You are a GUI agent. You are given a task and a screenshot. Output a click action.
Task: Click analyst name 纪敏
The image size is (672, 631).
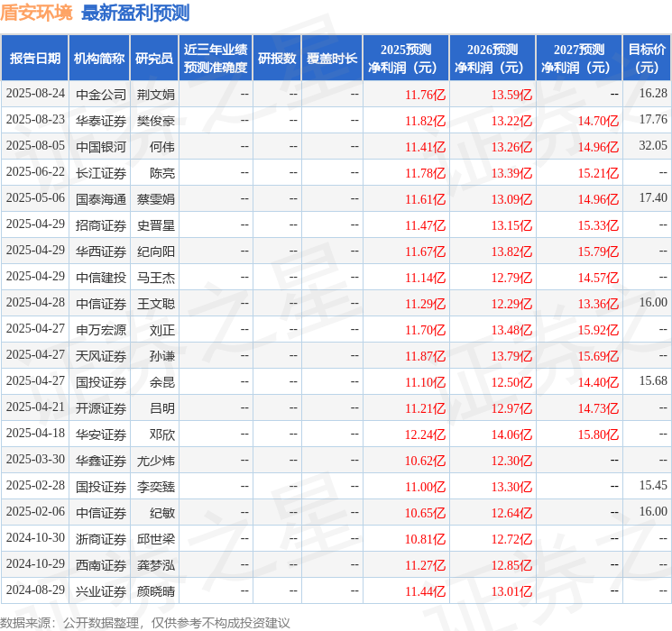click(x=162, y=513)
